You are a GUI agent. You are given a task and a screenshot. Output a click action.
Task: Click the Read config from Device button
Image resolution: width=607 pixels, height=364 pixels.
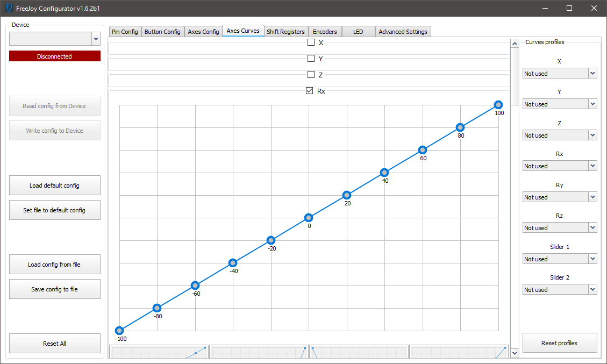tap(55, 106)
